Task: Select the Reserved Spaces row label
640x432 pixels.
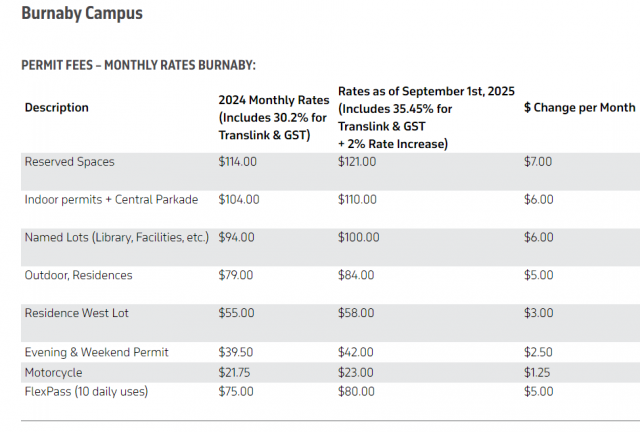Action: click(x=68, y=162)
